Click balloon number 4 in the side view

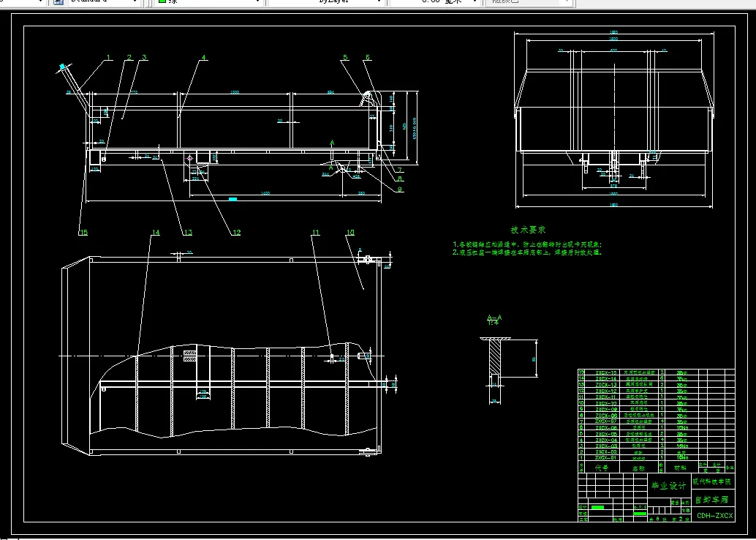[x=204, y=57]
